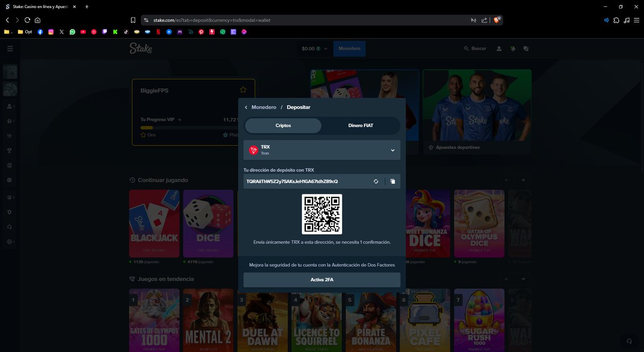Open Stake chat icon
Screen dimensions: 644x352
click(526, 49)
